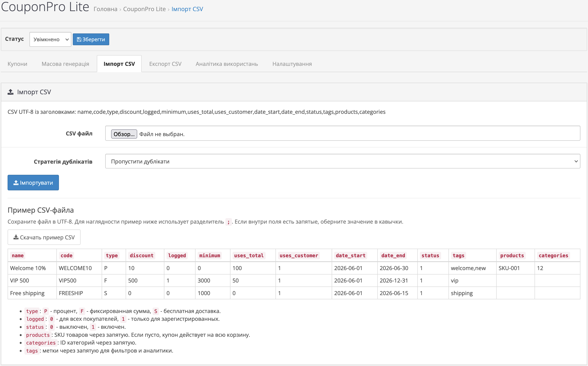The height and width of the screenshot is (366, 588).
Task: Click the 'WELCOME10' code cell
Action: [x=79, y=268]
